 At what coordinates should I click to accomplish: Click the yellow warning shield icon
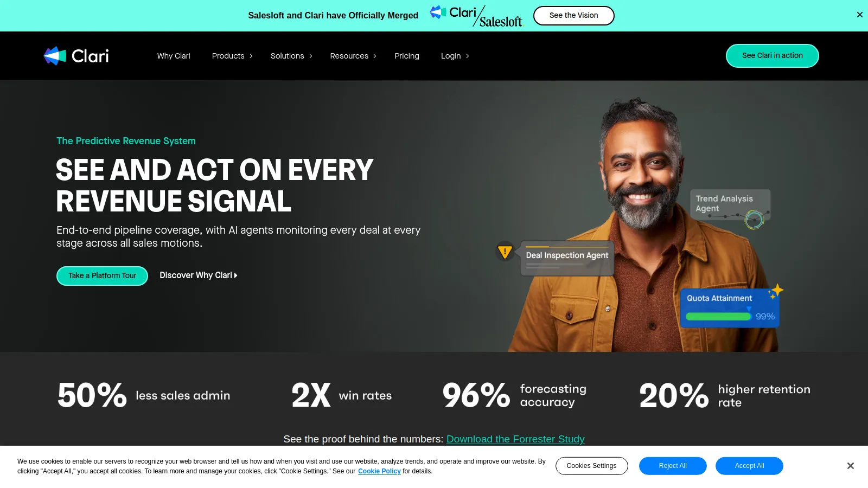[505, 252]
